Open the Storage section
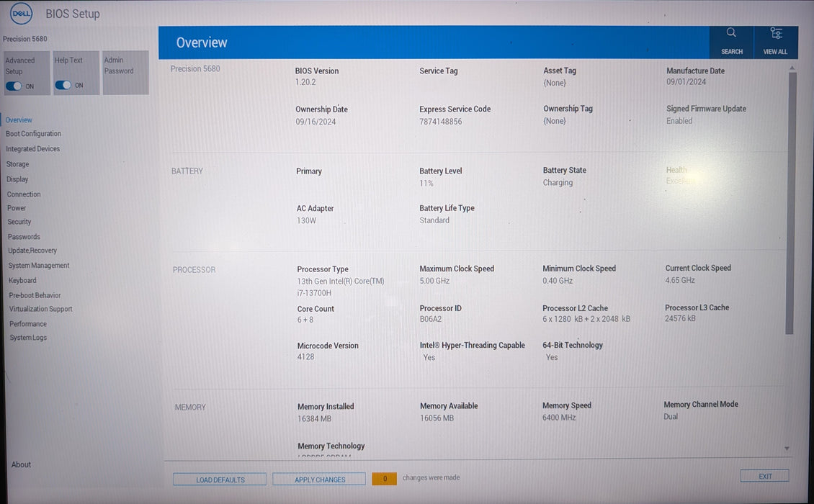The image size is (814, 504). (x=18, y=164)
